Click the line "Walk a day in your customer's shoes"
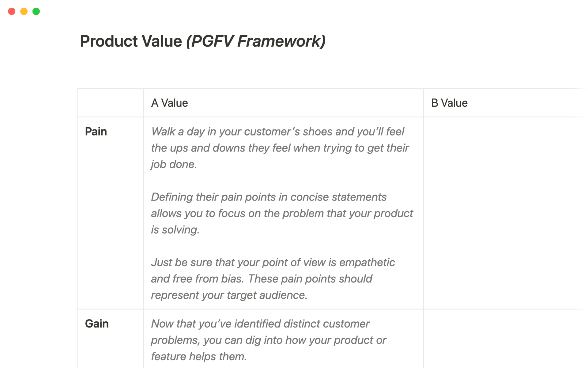This screenshot has height=368, width=588. (277, 132)
